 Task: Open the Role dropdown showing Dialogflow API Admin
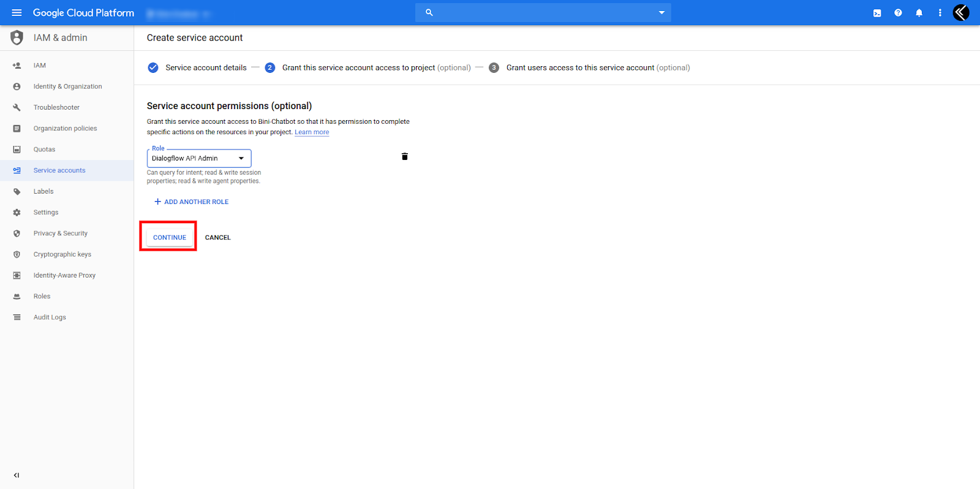click(199, 158)
